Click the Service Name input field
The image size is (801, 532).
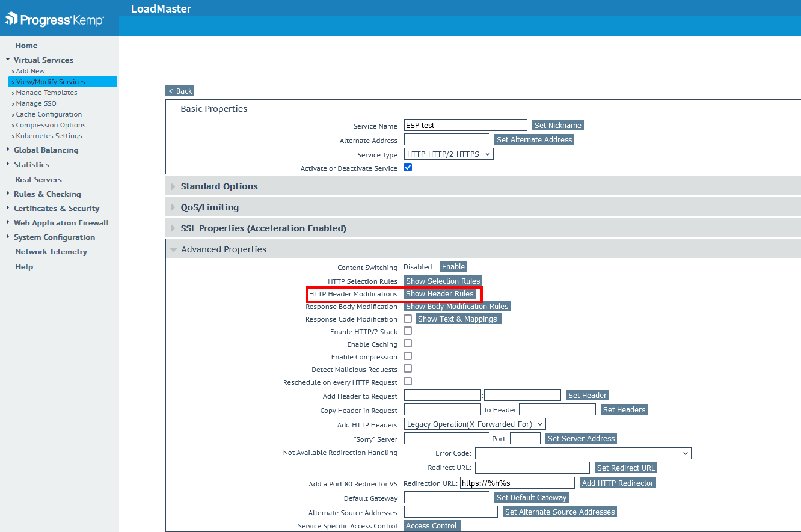click(x=465, y=125)
